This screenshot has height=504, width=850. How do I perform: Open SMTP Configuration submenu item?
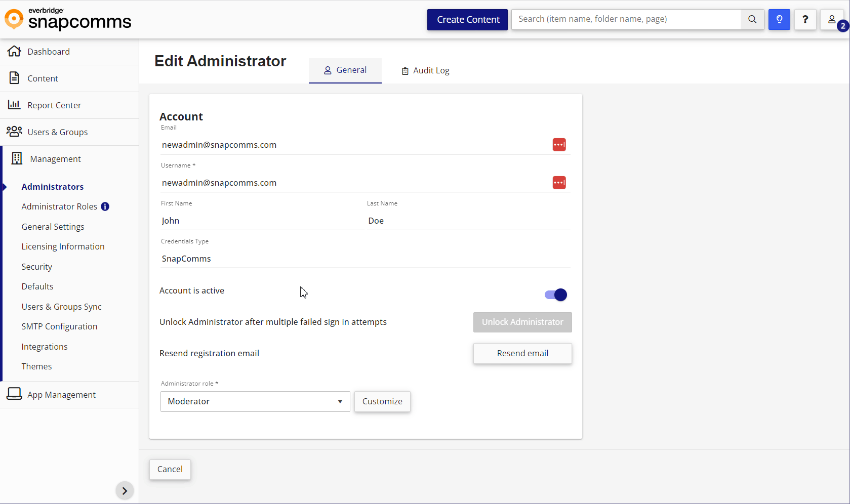(x=59, y=326)
